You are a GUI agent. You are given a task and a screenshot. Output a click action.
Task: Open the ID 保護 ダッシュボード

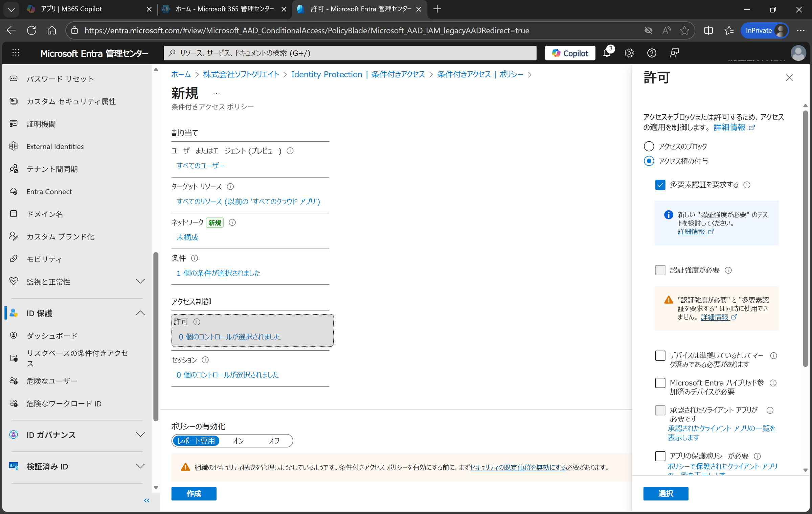(52, 335)
